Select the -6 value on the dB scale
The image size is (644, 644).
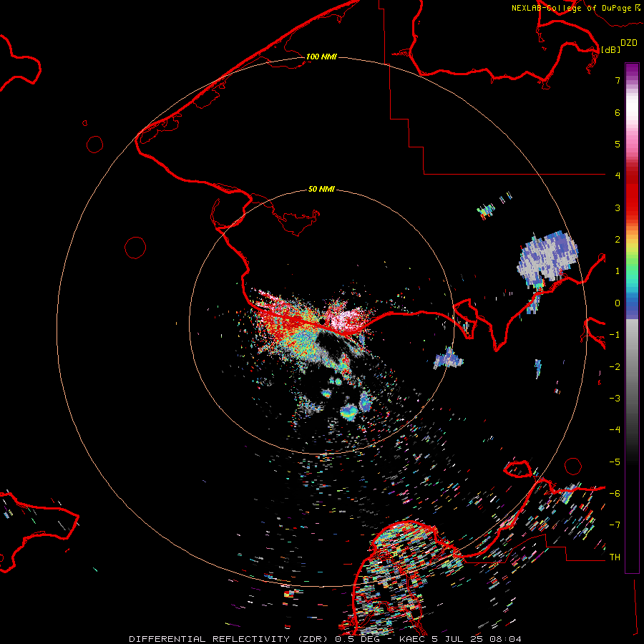tap(615, 494)
